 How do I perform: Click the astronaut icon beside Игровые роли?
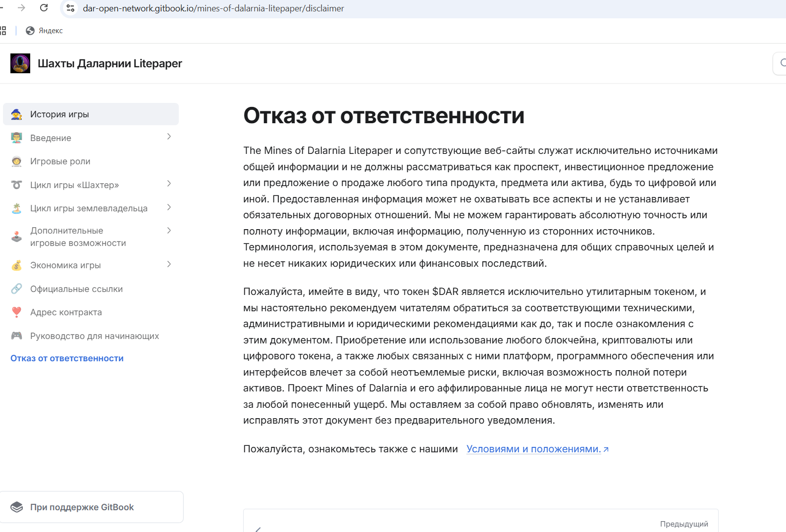(17, 161)
